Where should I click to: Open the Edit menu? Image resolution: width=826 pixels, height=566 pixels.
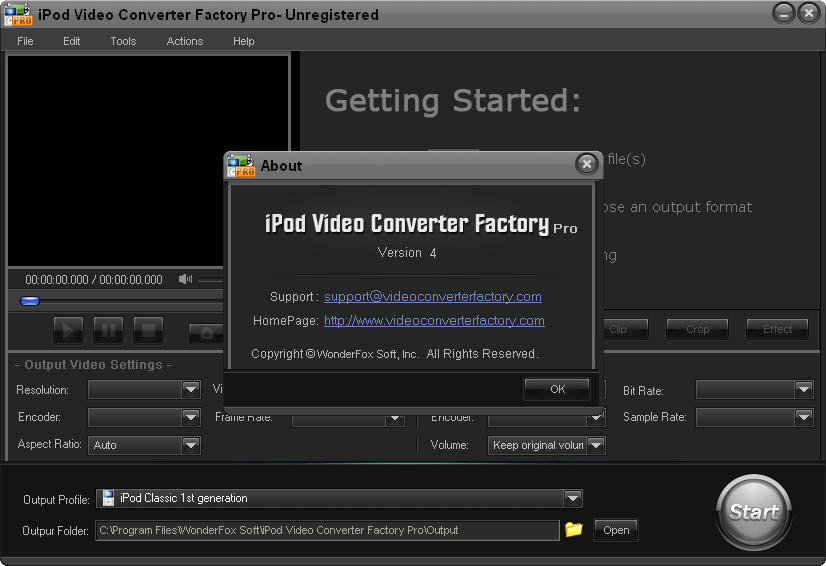click(x=71, y=41)
